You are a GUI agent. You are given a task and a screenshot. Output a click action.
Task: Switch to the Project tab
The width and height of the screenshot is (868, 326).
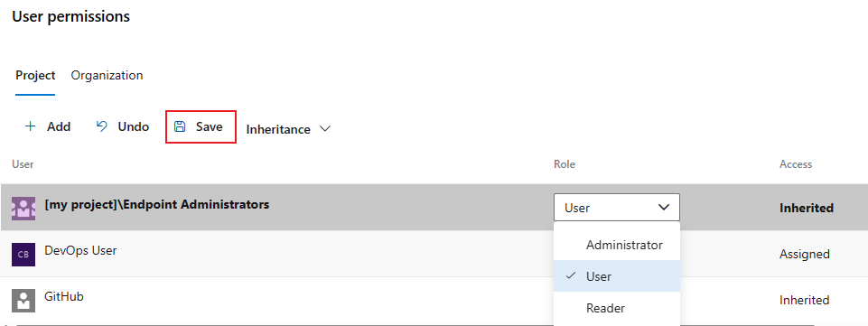tap(35, 75)
